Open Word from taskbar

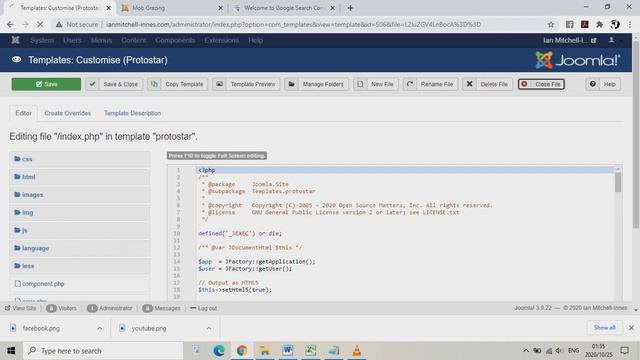[x=287, y=351]
